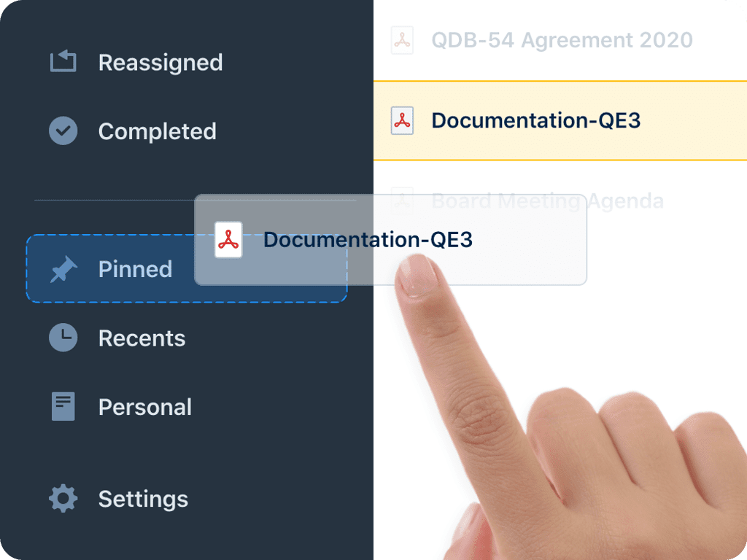The image size is (747, 560).
Task: Click PDF icon of QDB-54 Agreement 2020
Action: [402, 40]
